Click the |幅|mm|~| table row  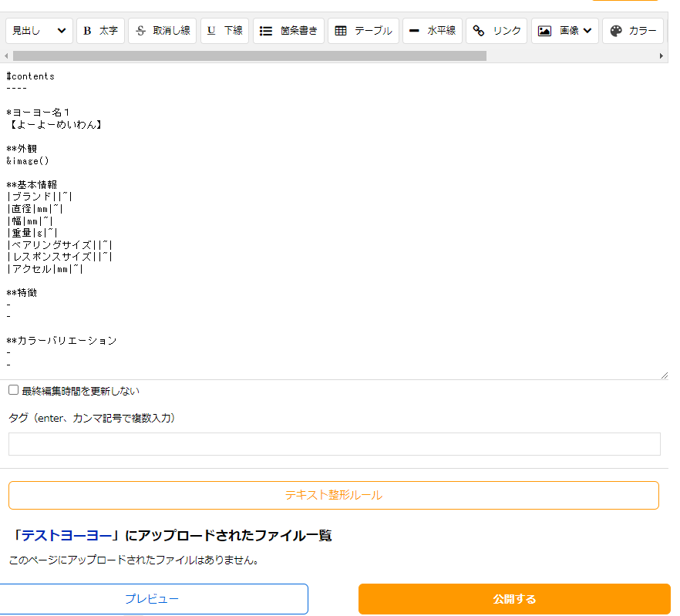(30, 221)
